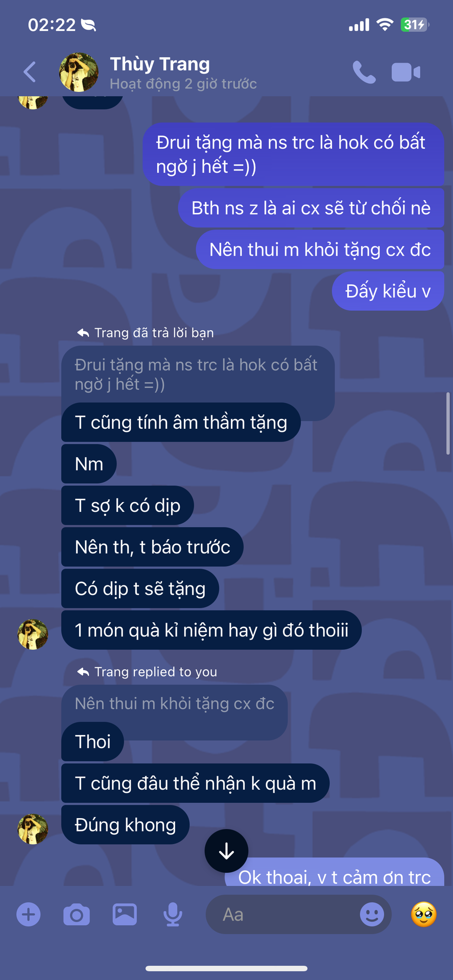Record a voice message with the microphone
This screenshot has height=980, width=453.
tap(173, 914)
